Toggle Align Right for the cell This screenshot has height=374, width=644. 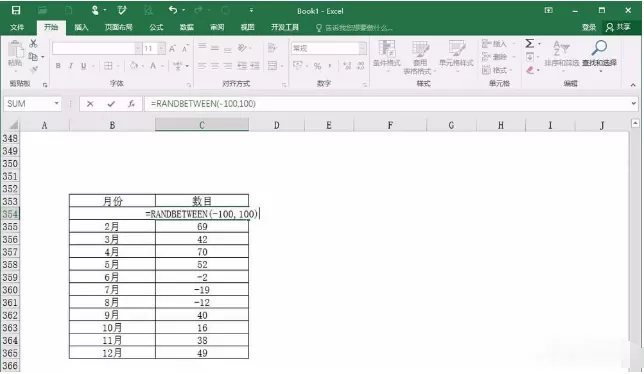pos(228,66)
